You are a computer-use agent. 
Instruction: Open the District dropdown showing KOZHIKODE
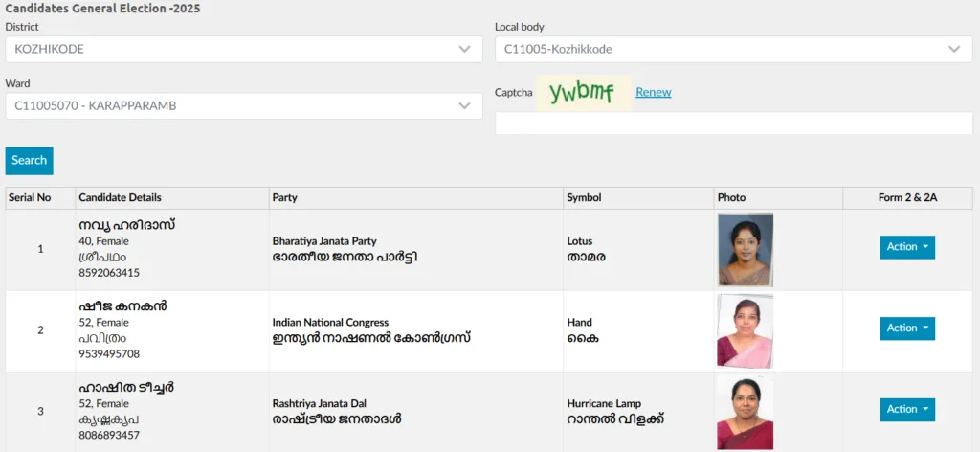coord(243,49)
